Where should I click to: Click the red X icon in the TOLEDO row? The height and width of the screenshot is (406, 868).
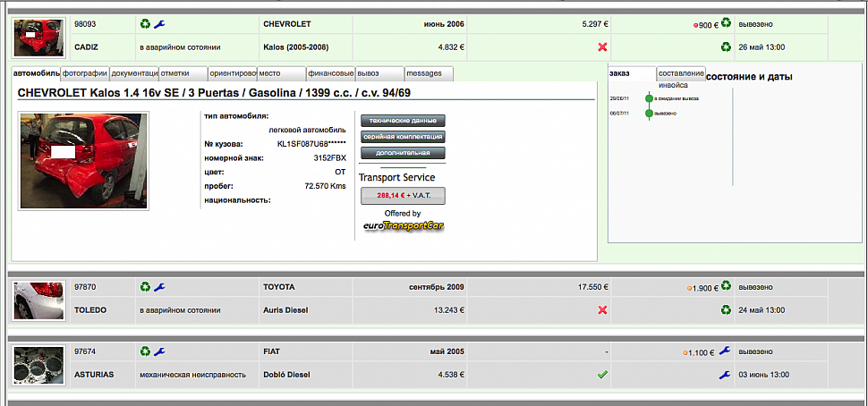603,309
